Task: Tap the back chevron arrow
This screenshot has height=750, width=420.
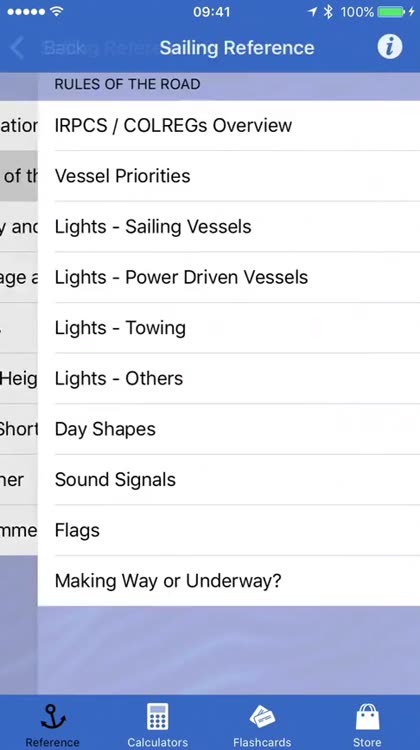Action: tap(17, 48)
